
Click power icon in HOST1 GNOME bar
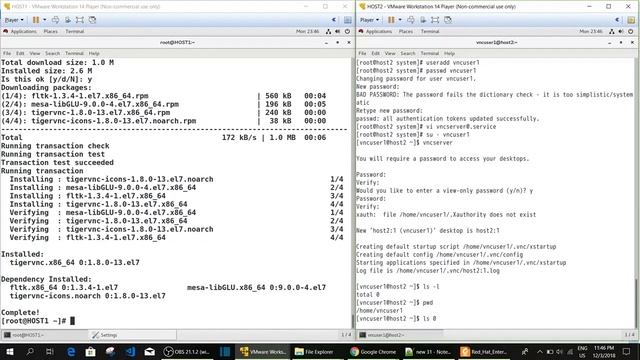click(347, 31)
